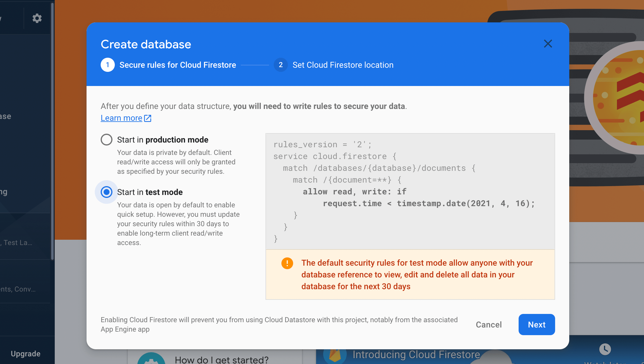Select Start in test mode radio button

pos(107,192)
